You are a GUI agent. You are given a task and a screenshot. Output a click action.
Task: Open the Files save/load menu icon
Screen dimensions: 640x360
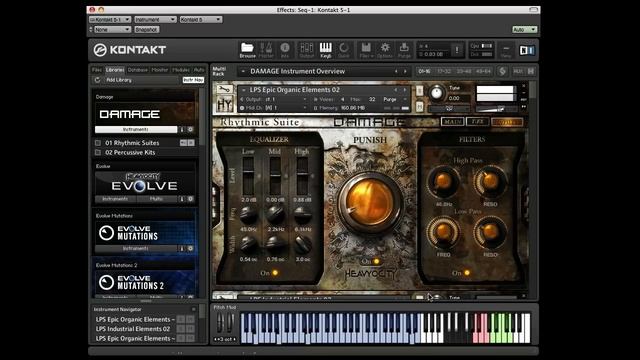tap(366, 50)
